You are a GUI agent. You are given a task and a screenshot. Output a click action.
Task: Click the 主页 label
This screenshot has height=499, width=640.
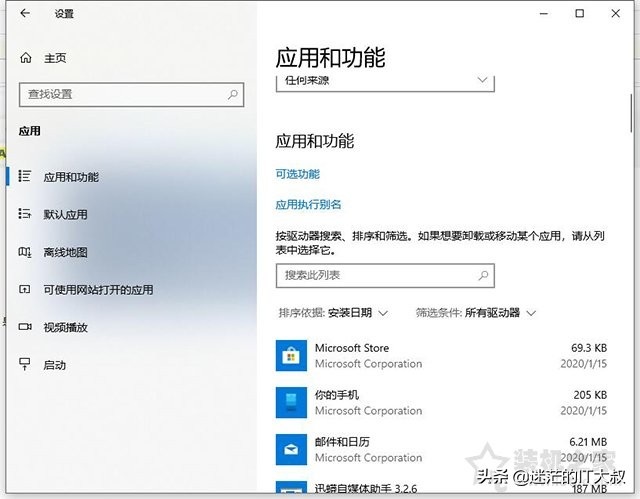(55, 58)
